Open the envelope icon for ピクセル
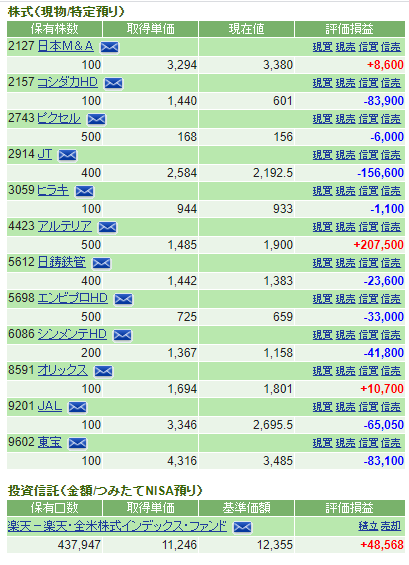 tap(97, 119)
